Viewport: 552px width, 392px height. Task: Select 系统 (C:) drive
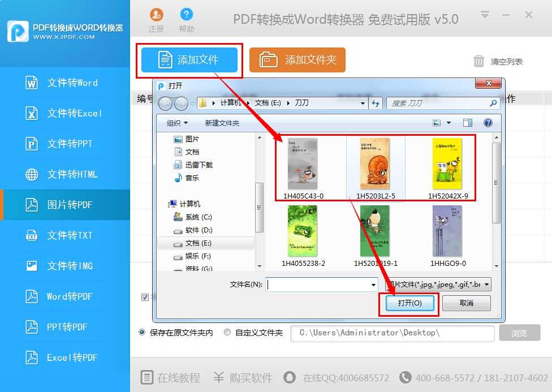[x=193, y=217]
